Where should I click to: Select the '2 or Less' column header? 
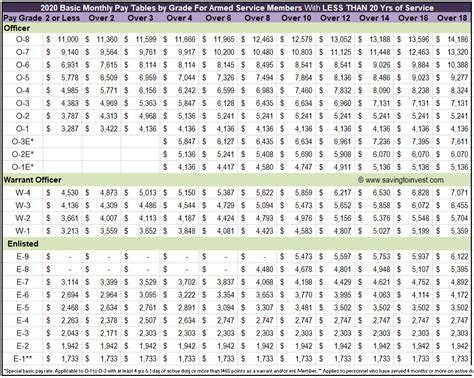coord(63,18)
